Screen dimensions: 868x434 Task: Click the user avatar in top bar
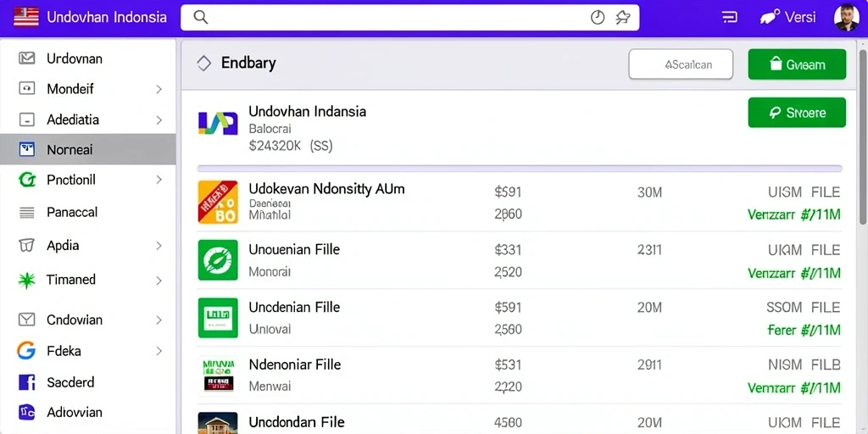(x=847, y=17)
